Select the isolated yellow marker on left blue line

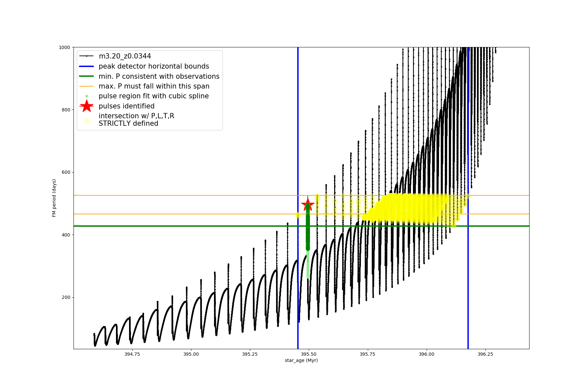click(298, 215)
